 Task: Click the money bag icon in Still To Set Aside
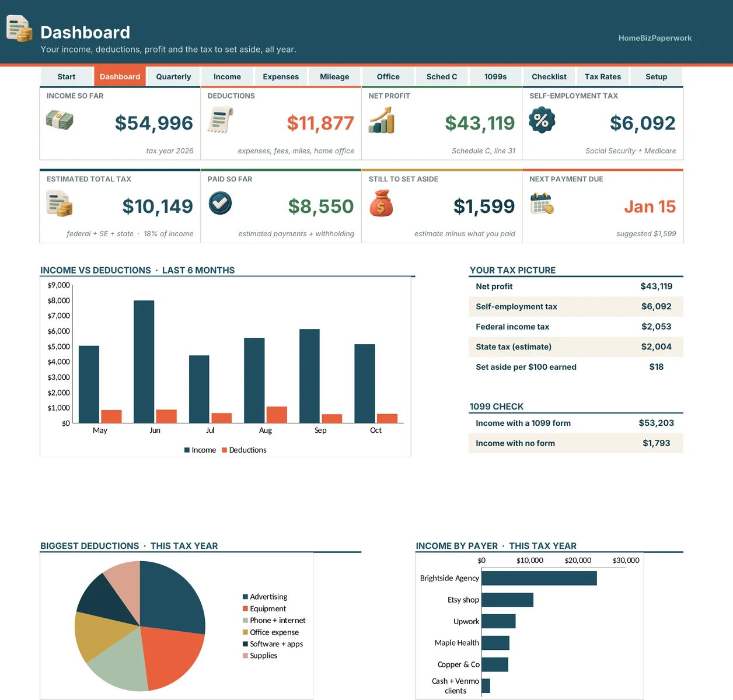coord(381,204)
